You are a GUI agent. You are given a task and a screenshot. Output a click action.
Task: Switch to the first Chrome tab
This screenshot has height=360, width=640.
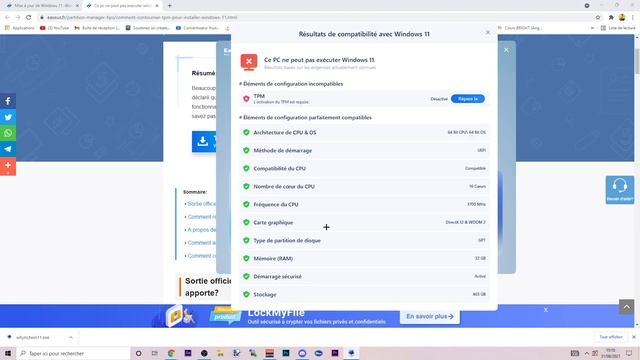pyautogui.click(x=42, y=6)
